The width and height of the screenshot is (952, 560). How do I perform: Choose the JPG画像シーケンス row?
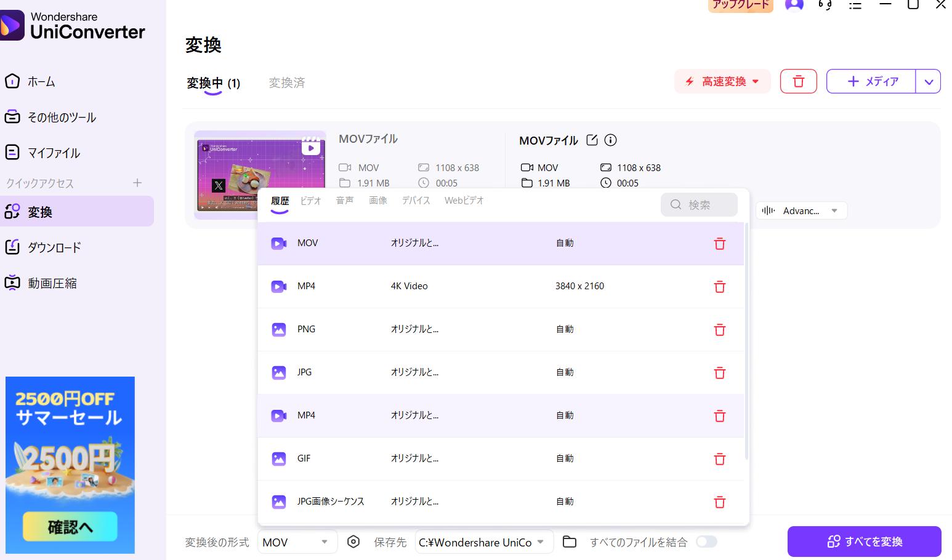click(501, 502)
